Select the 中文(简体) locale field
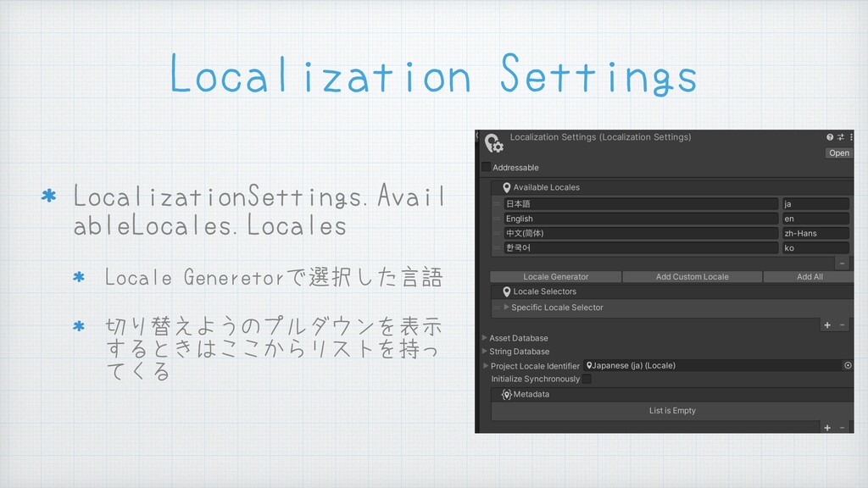868x488 pixels. (641, 234)
